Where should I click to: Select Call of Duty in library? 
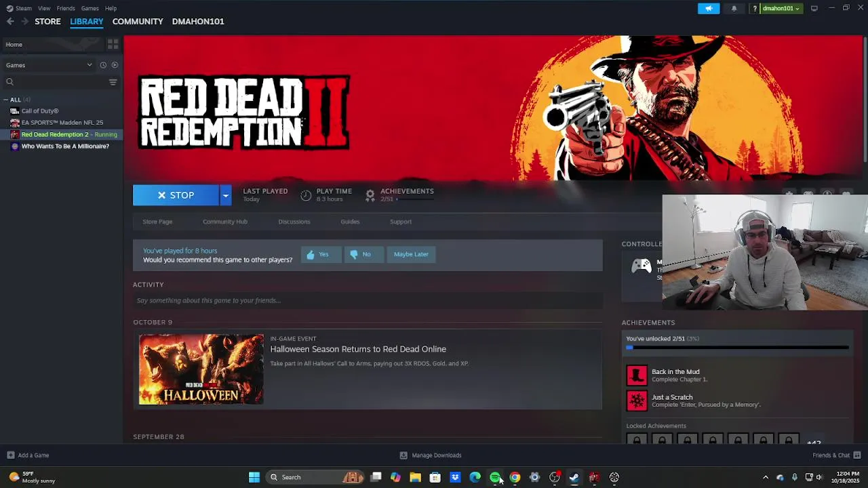(x=39, y=111)
